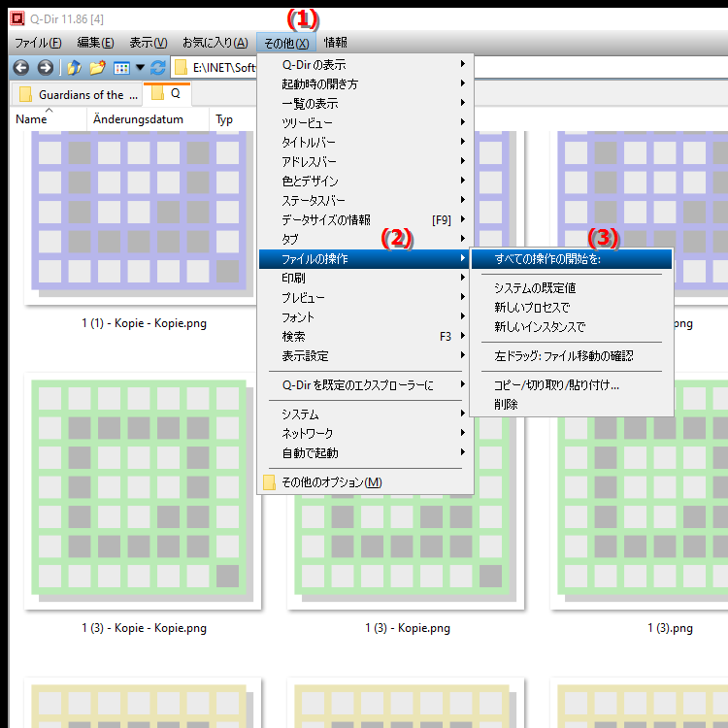
Task: Select thumbnail 1 (3) - Kopie.png
Action: pos(406,551)
